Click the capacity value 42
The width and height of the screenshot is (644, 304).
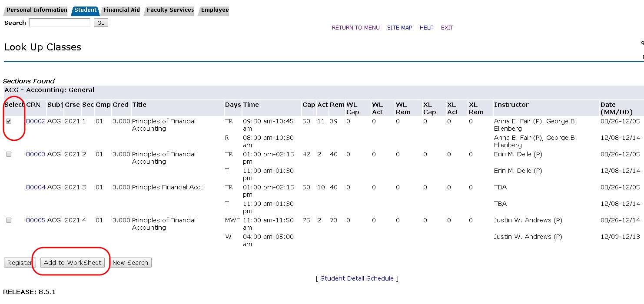coord(306,155)
